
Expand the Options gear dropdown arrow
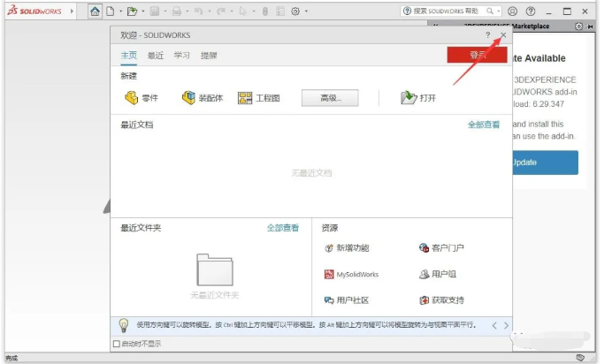click(306, 11)
